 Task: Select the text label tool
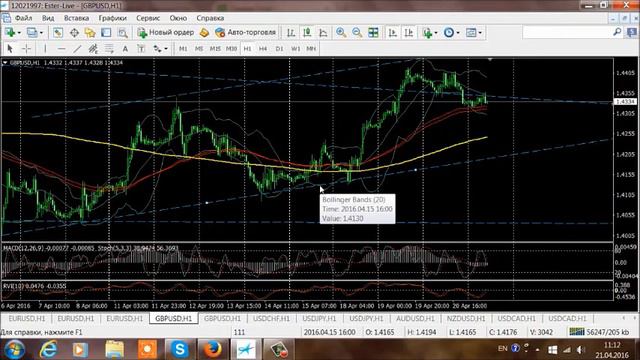tap(141, 49)
